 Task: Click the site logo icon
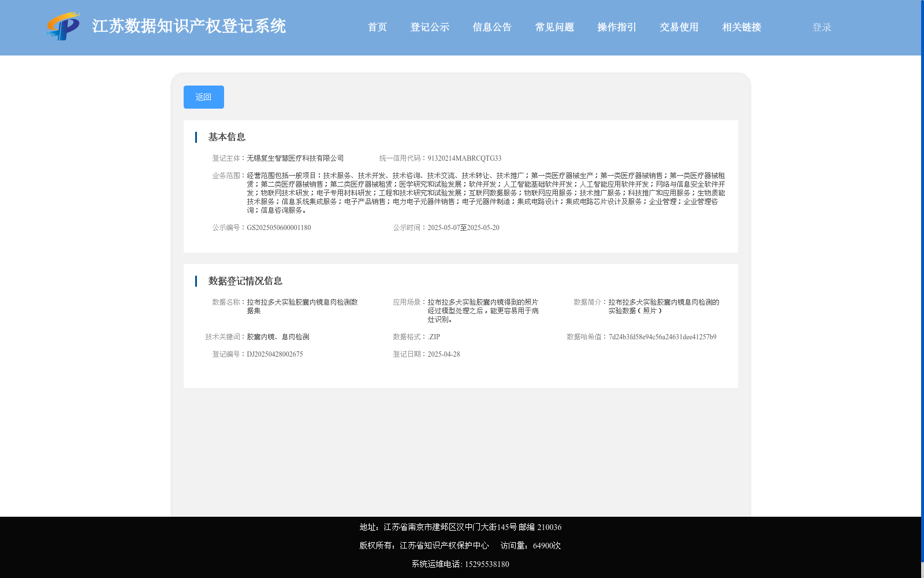pos(64,26)
